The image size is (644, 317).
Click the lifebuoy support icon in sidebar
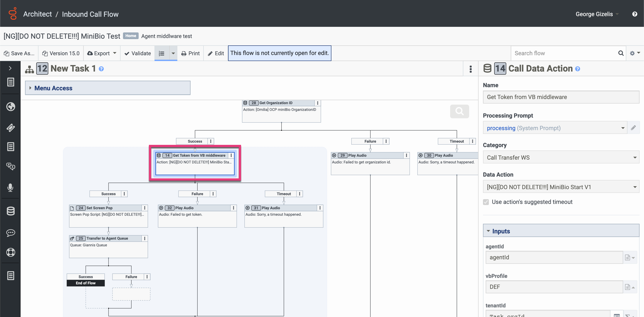10,252
